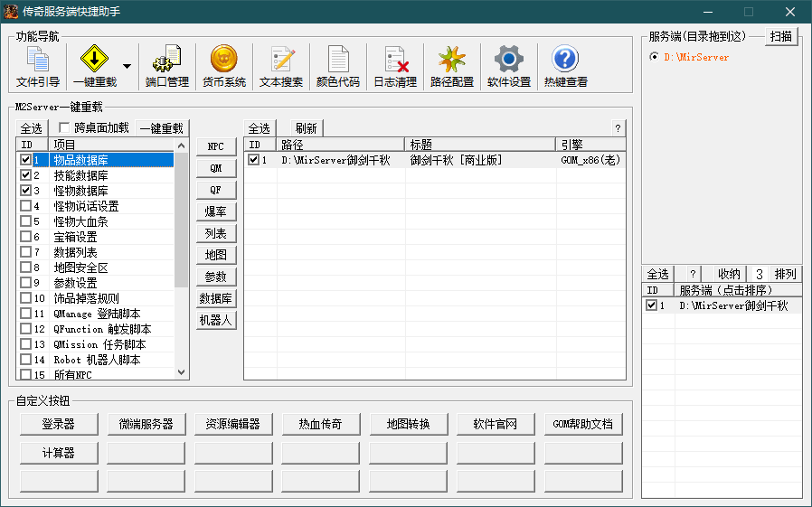Sort by the 引擎 column header
The height and width of the screenshot is (507, 812).
click(x=590, y=145)
